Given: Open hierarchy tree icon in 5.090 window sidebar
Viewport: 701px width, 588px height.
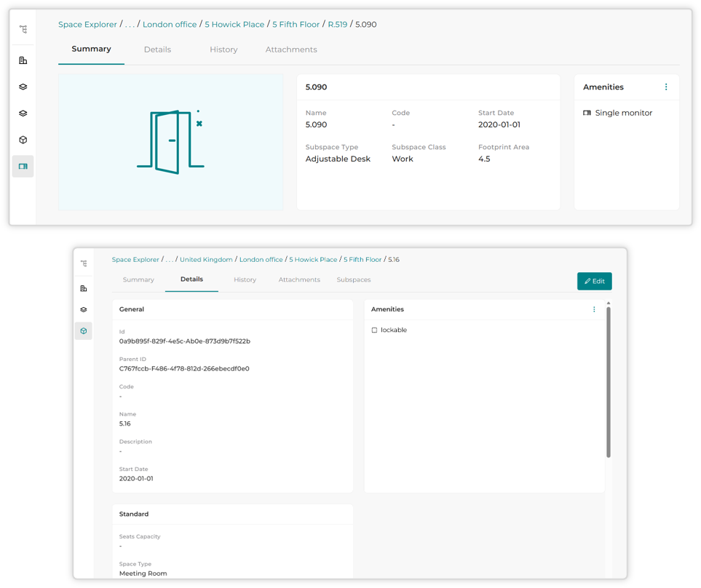Looking at the screenshot, I should click(x=23, y=30).
